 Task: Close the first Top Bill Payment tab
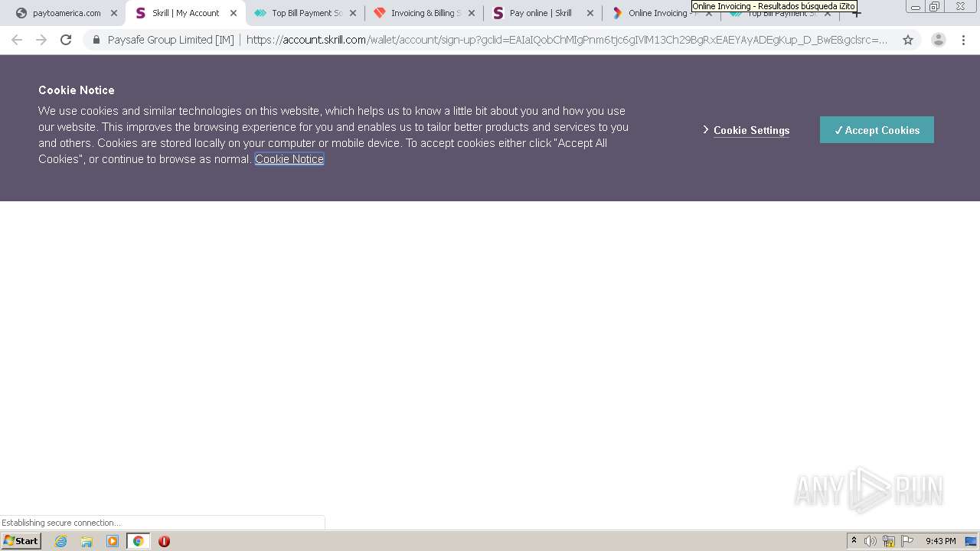click(x=353, y=13)
